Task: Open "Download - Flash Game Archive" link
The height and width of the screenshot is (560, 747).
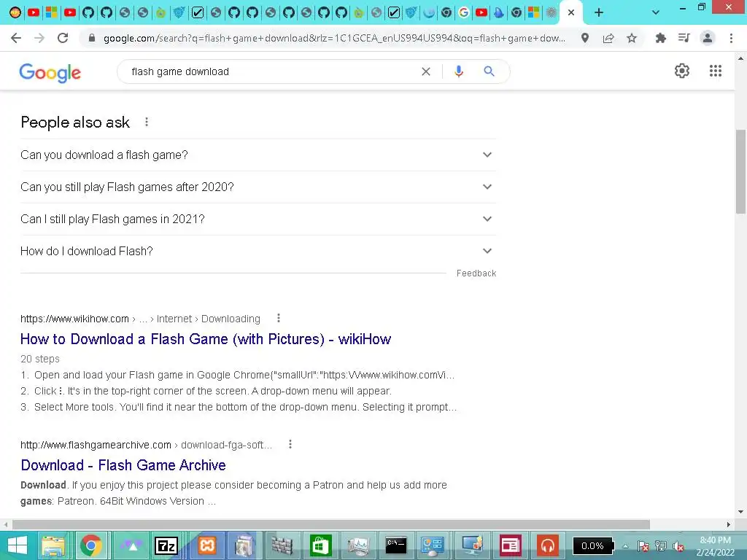Action: coord(123,465)
